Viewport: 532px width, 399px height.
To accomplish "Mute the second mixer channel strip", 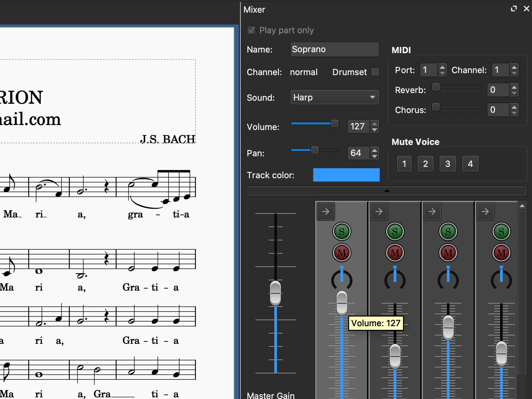I will 395,253.
